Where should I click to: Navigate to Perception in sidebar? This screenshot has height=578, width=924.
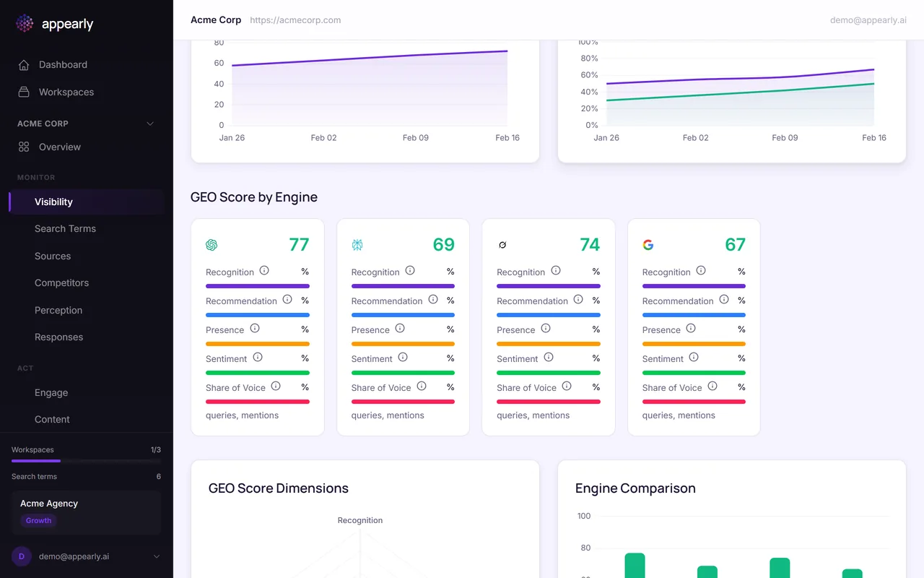pos(58,311)
